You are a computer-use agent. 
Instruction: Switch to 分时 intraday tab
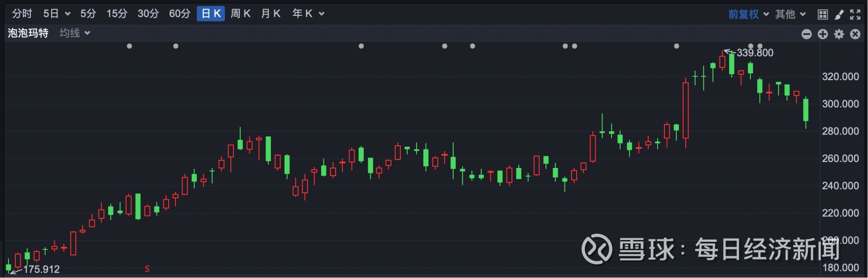[x=22, y=14]
